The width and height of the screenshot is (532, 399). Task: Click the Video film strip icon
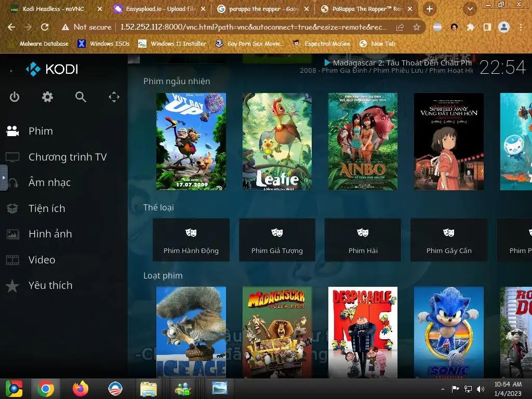click(x=12, y=260)
